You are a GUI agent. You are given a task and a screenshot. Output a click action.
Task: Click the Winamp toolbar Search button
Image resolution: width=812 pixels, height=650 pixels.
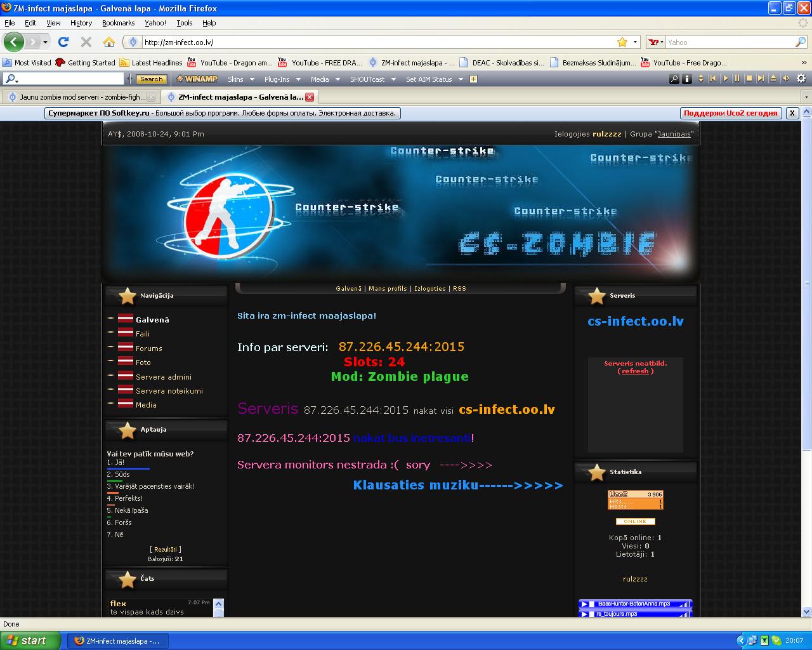click(152, 79)
